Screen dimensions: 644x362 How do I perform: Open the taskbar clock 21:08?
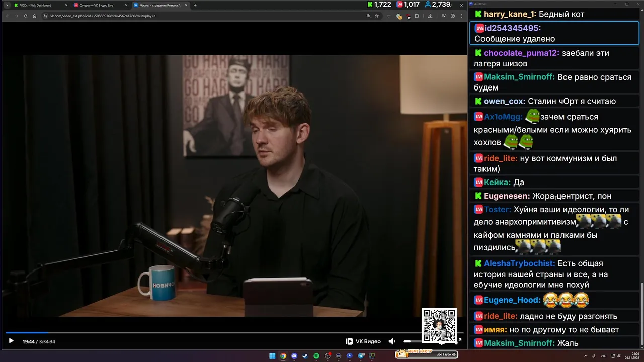click(632, 356)
